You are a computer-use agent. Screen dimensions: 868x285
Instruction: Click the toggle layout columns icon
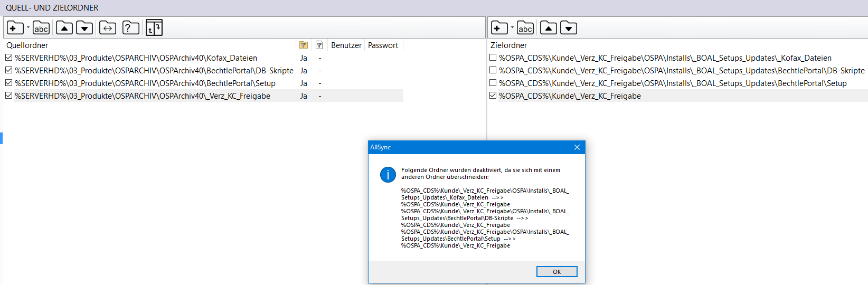click(x=154, y=28)
